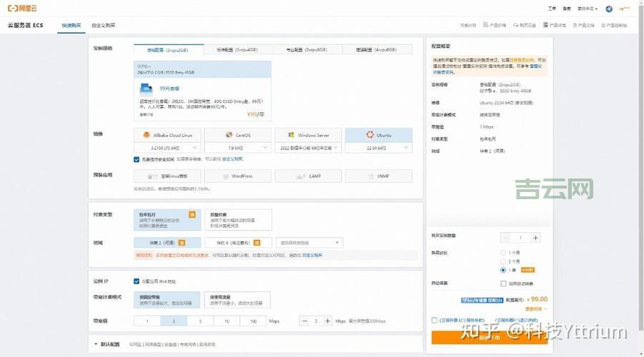Image resolution: width=644 pixels, height=357 pixels.
Task: Open the CentOS 7.9 64位 version dropdown
Action: point(237,148)
